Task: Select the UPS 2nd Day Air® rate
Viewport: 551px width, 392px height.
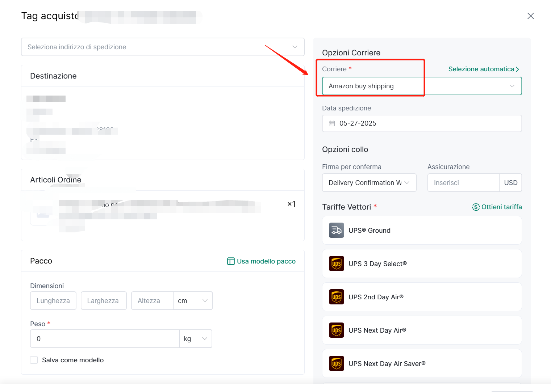Action: click(x=422, y=297)
